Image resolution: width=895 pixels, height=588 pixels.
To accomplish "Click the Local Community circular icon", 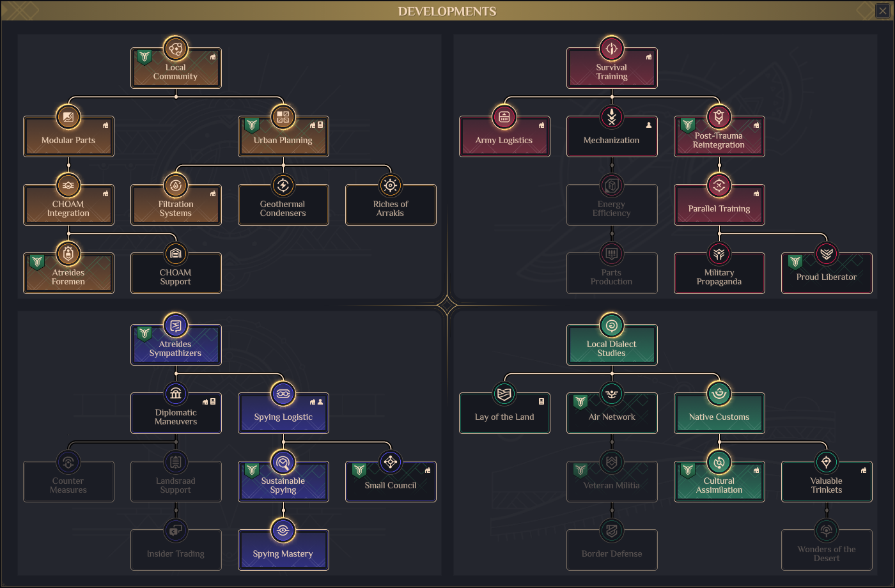I will (x=176, y=49).
